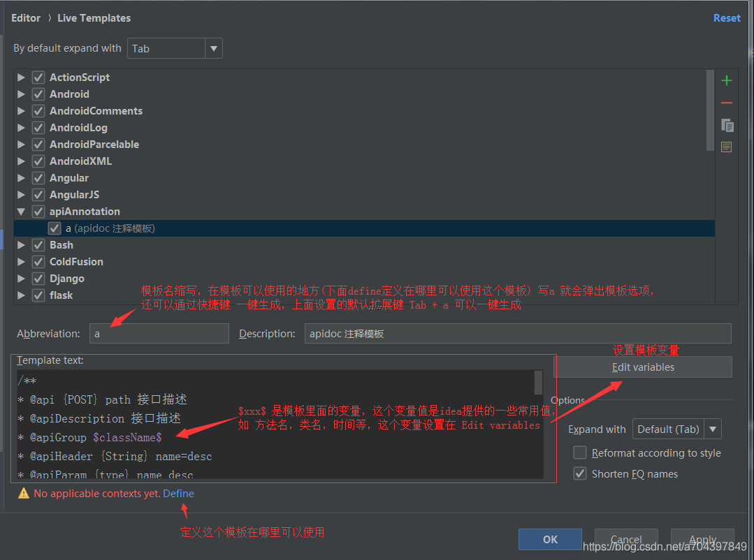The height and width of the screenshot is (560, 754).
Task: Enable Reformat according to style
Action: click(580, 452)
